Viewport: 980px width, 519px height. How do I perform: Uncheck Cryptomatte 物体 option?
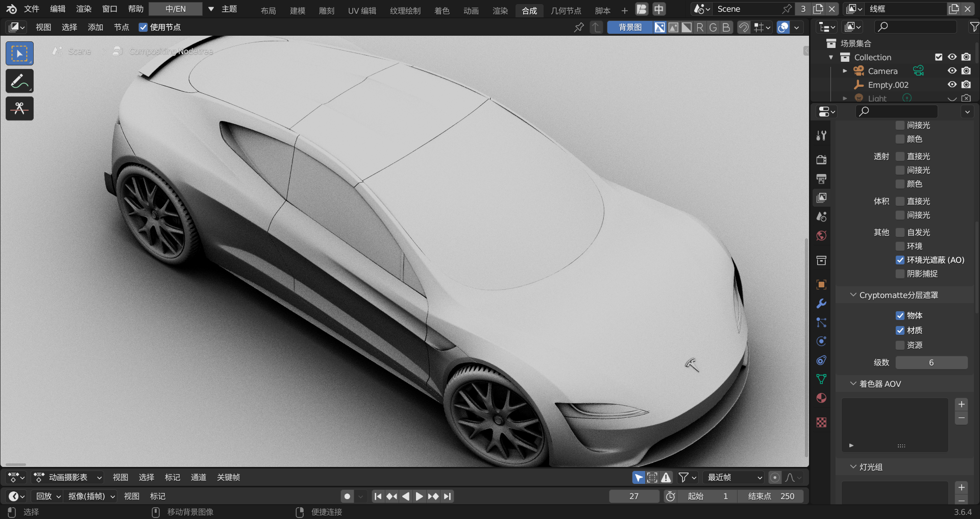(900, 315)
